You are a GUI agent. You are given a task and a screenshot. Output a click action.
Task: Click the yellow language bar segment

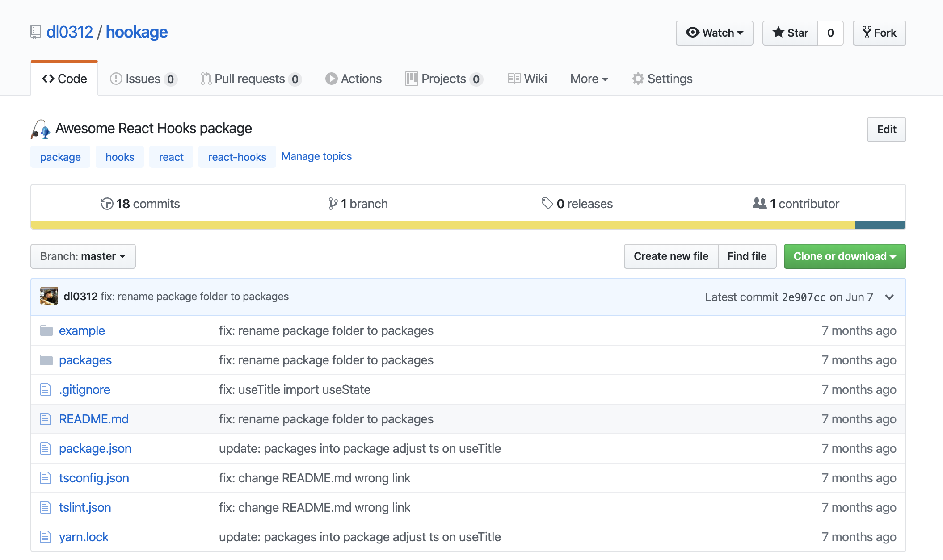click(x=442, y=225)
